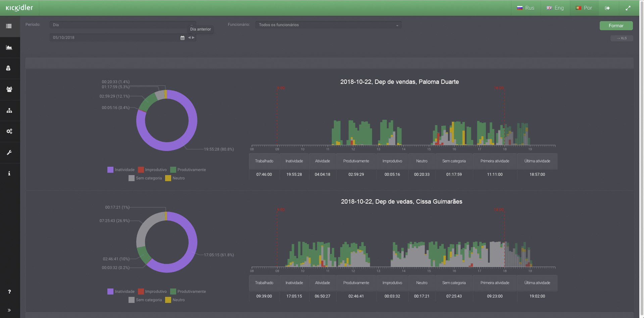
Task: Click the Formar button
Action: [x=616, y=26]
